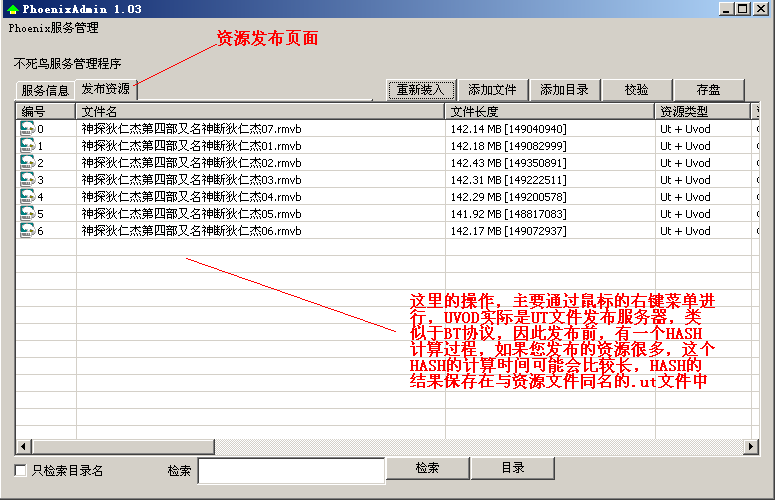775x501 pixels.
Task: Select file 神探狄仁杰第四部又名神断狄仁杰03.rmvb
Action: pyautogui.click(x=191, y=180)
